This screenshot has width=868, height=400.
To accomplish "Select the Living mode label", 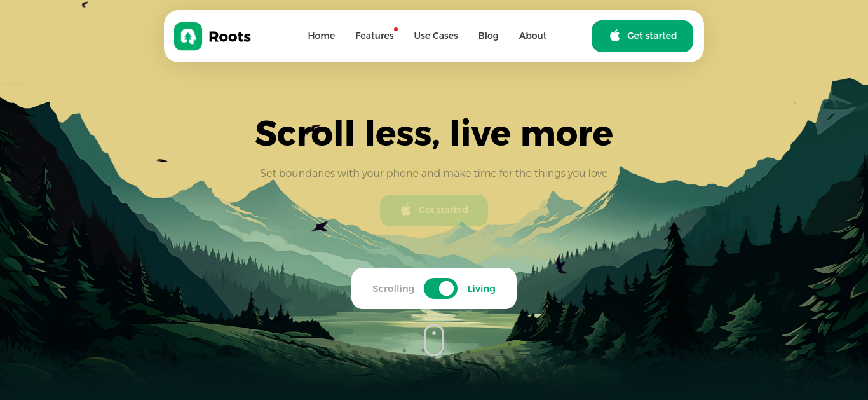I will tap(481, 289).
